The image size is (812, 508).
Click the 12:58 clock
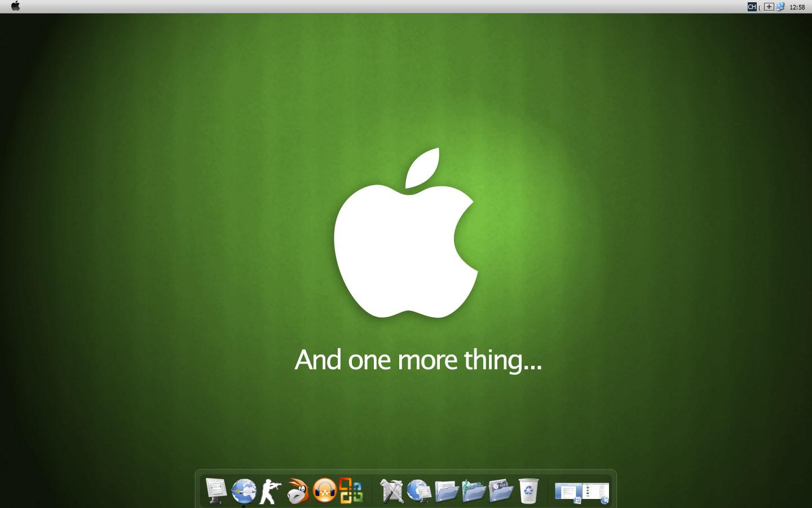(x=797, y=7)
